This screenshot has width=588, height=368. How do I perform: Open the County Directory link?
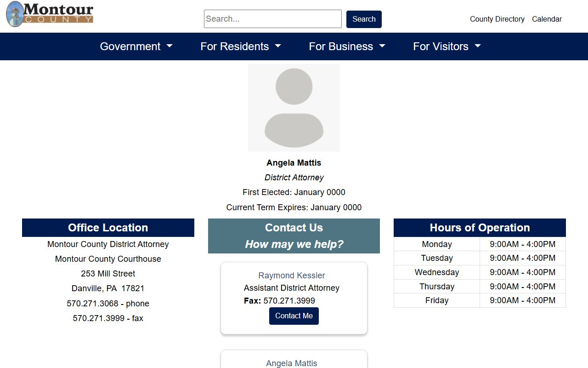coord(497,19)
